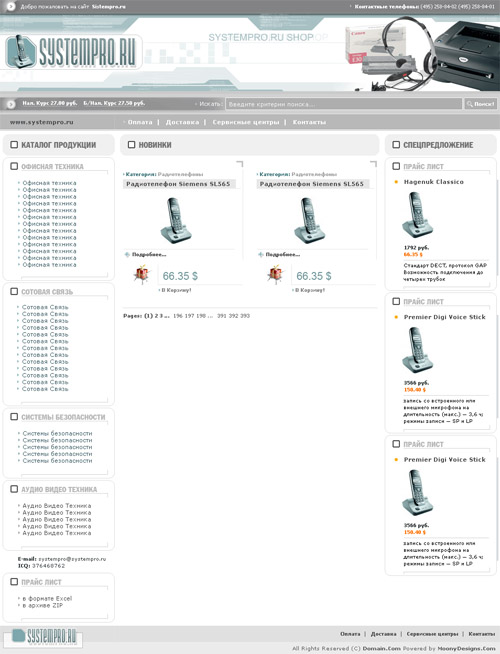
Task: Open Доставка in the top navigation bar
Action: point(182,122)
